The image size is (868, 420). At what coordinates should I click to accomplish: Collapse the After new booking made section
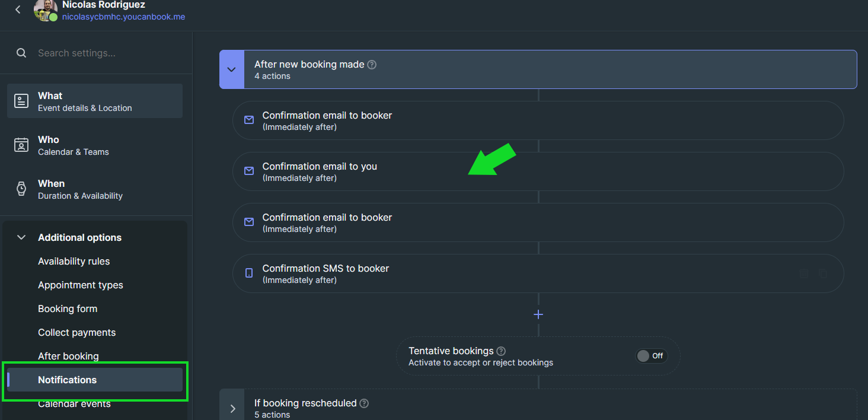click(232, 69)
